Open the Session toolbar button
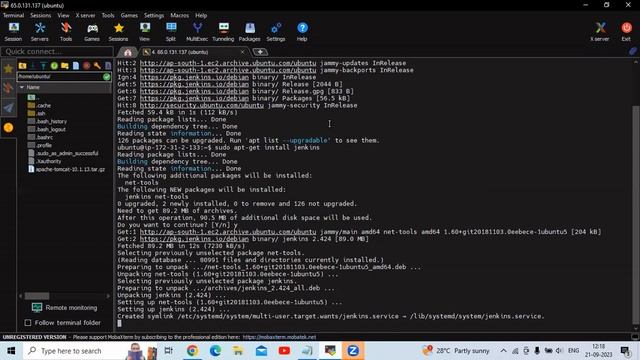Viewport: 640px width, 360px height. 13,32
